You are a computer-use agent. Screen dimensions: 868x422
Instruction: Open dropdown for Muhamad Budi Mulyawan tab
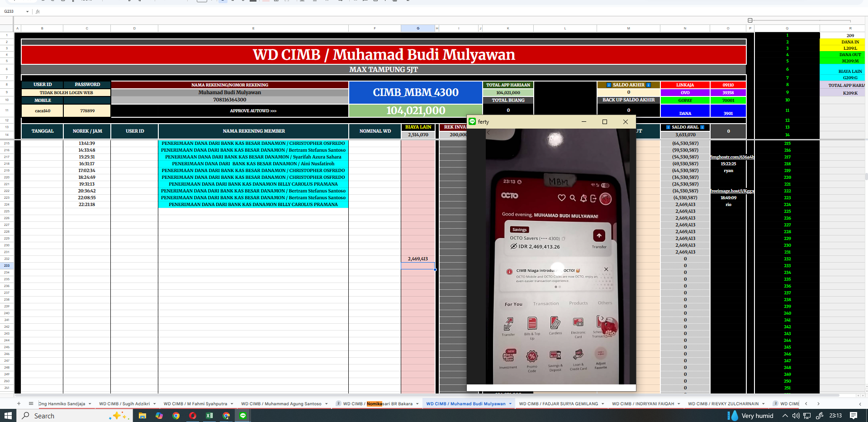[510, 404]
